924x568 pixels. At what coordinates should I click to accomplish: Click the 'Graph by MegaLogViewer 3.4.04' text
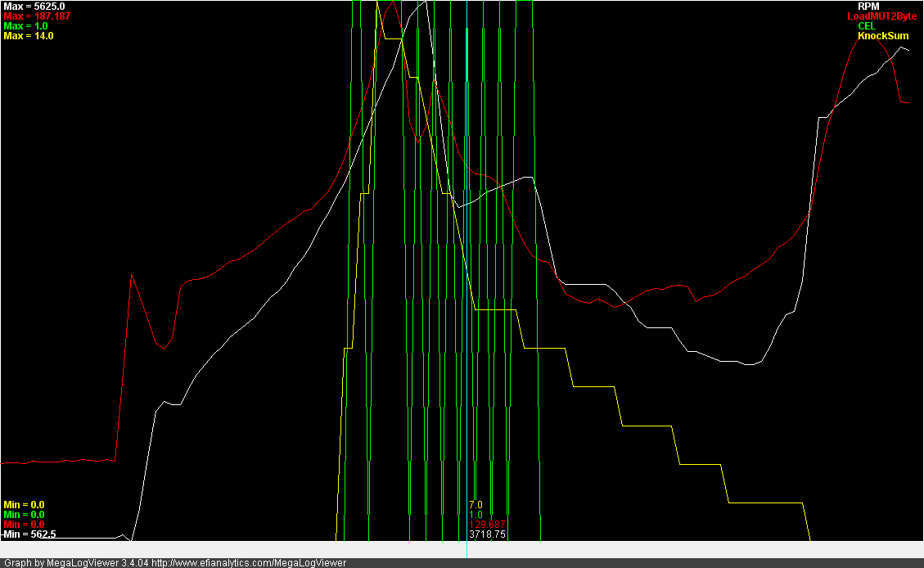tap(75, 563)
